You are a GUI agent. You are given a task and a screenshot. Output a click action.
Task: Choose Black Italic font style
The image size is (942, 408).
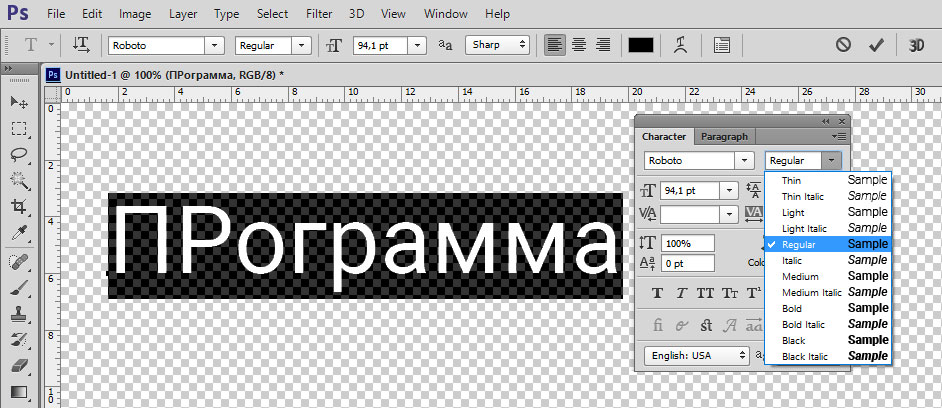[828, 356]
